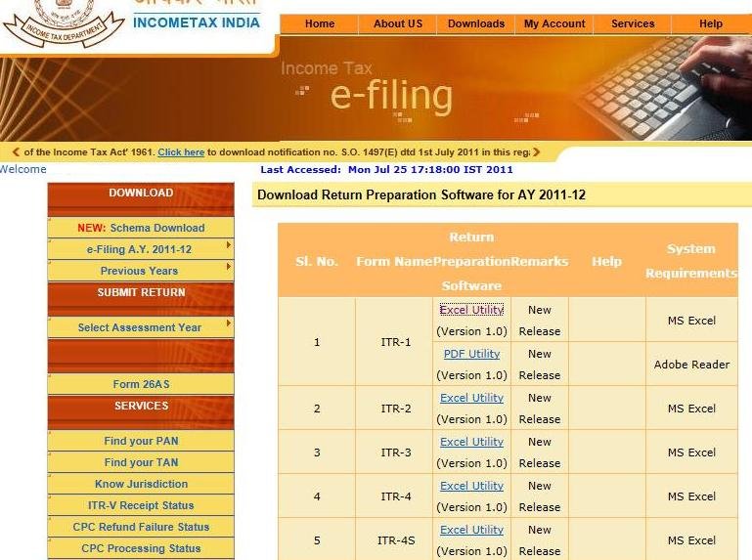Click the ITR-3 form name cell

[x=396, y=452]
